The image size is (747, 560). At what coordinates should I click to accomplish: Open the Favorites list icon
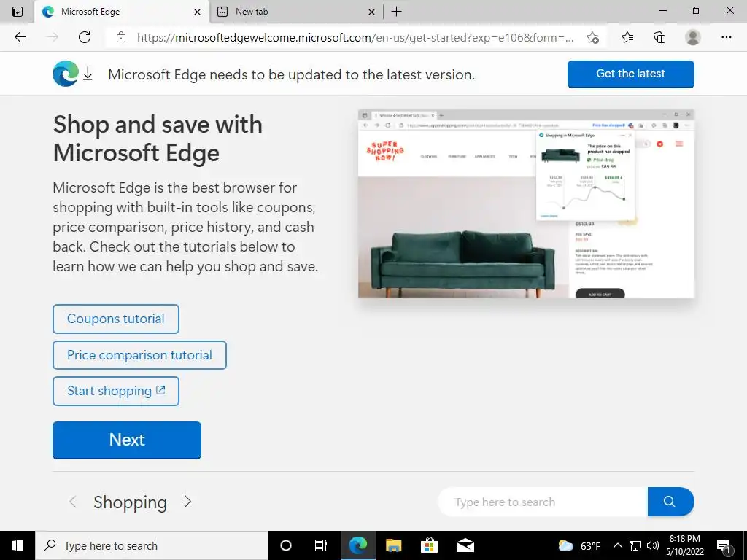pyautogui.click(x=627, y=37)
